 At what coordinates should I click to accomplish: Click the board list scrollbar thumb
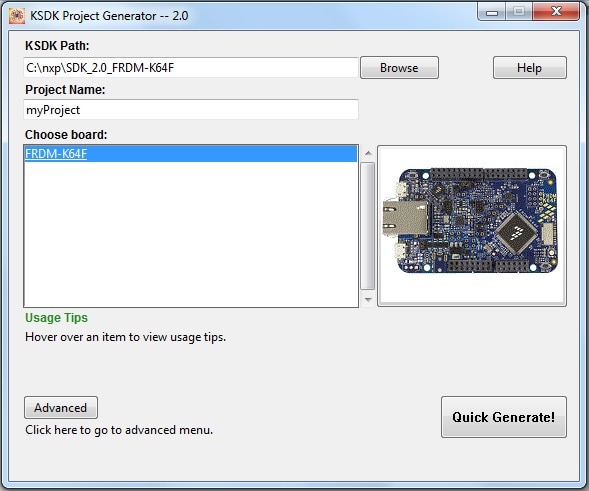click(x=367, y=226)
